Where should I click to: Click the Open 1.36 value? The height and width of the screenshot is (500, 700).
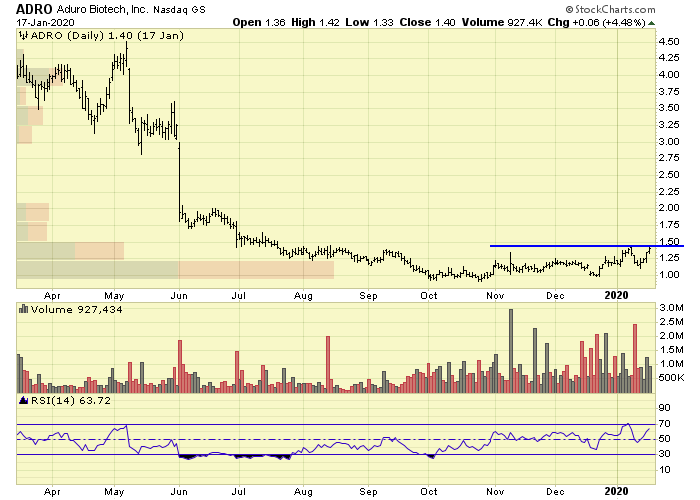tap(259, 22)
